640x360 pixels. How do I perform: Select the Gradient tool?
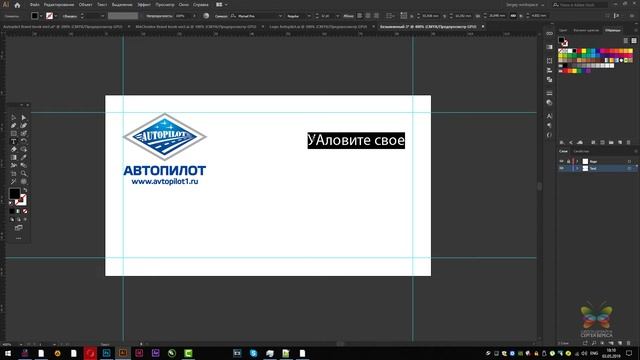[x=13, y=157]
